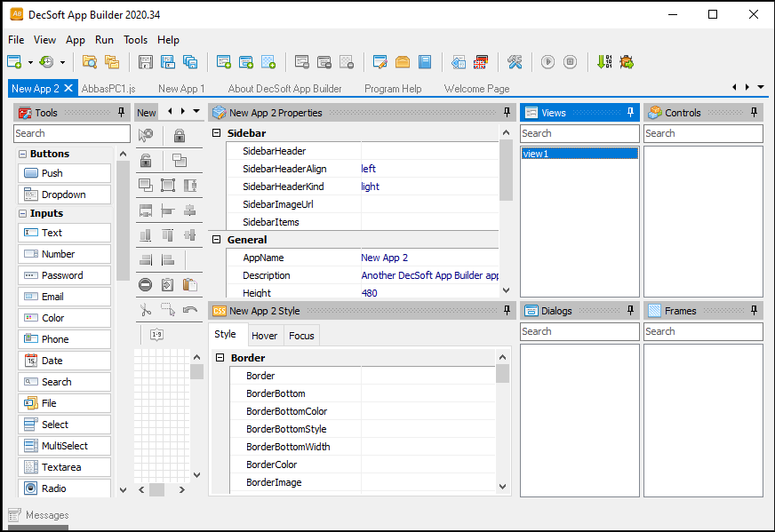This screenshot has width=775, height=532.
Task: Click the New app toolbar icon
Action: click(x=14, y=62)
